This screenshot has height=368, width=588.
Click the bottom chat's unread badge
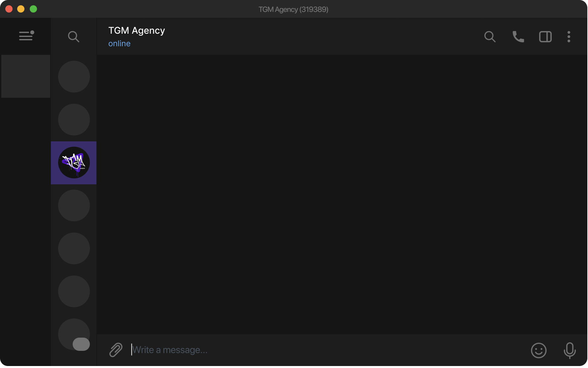tap(81, 344)
